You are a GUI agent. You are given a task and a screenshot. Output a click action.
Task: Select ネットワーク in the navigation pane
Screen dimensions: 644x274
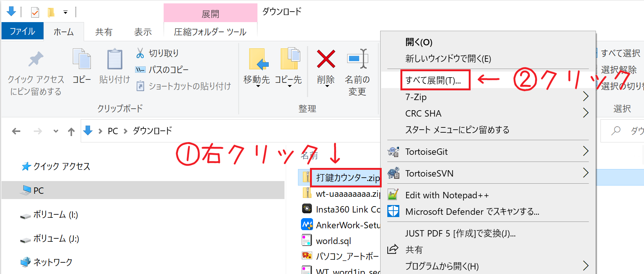(x=53, y=262)
